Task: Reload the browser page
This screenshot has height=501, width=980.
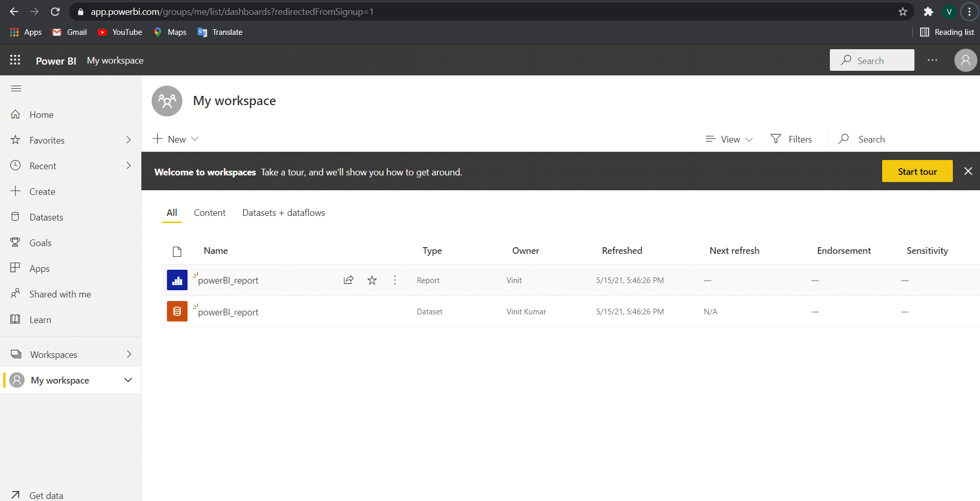Action: [55, 11]
